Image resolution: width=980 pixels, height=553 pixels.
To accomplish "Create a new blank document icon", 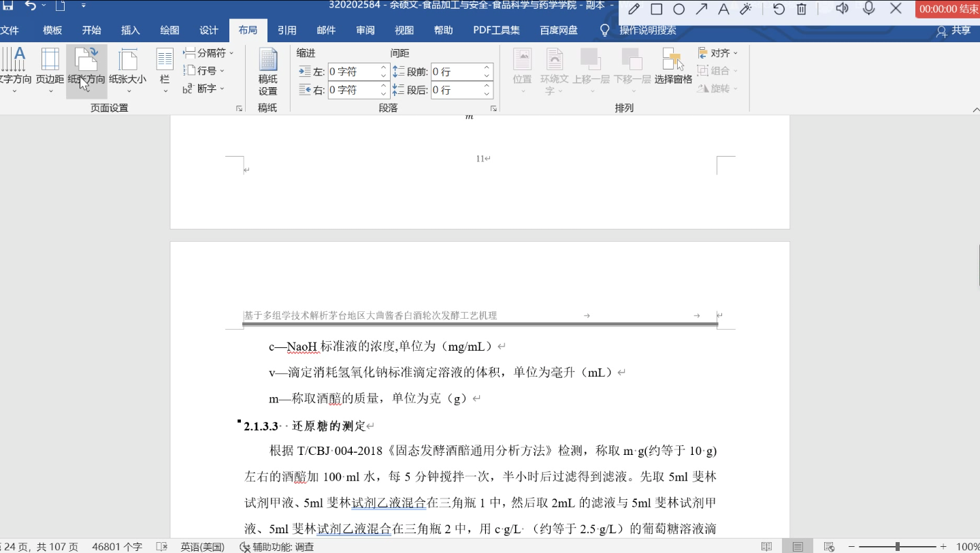I will click(x=60, y=6).
